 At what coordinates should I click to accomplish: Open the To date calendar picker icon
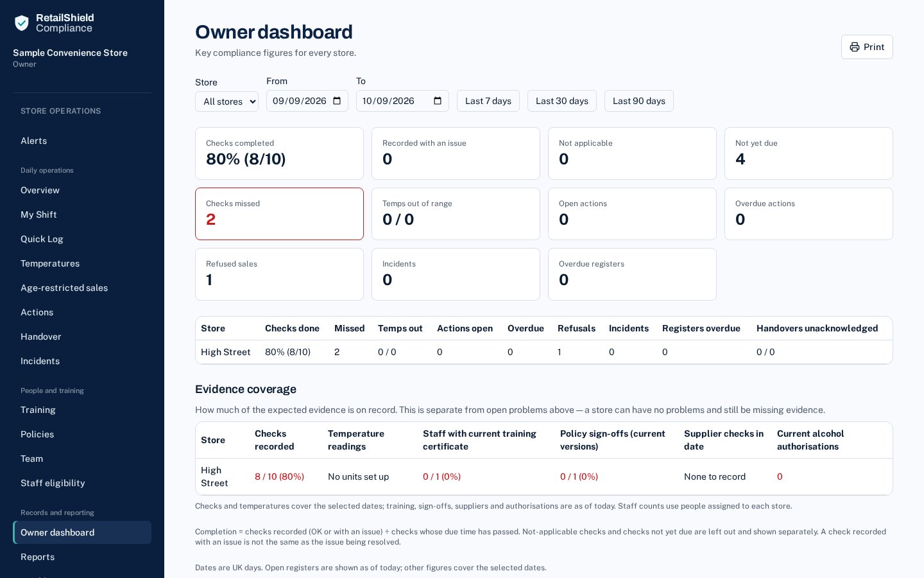click(x=438, y=101)
